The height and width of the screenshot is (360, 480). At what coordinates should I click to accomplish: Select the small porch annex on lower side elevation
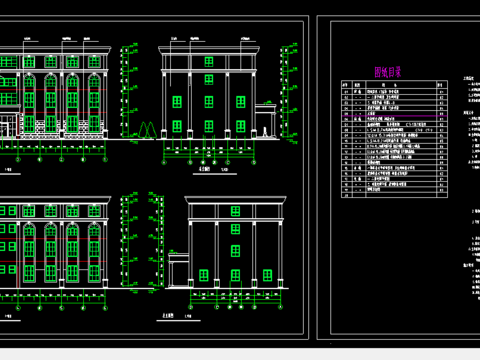click(x=179, y=270)
